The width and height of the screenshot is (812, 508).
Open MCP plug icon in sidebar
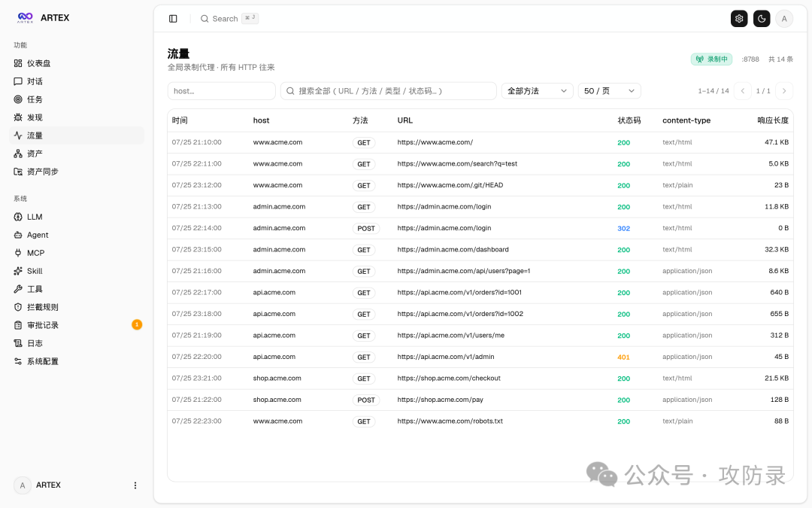18,253
